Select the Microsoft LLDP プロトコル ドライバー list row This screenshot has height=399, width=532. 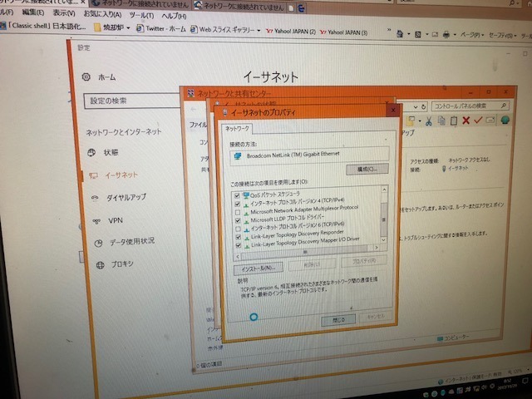287,219
